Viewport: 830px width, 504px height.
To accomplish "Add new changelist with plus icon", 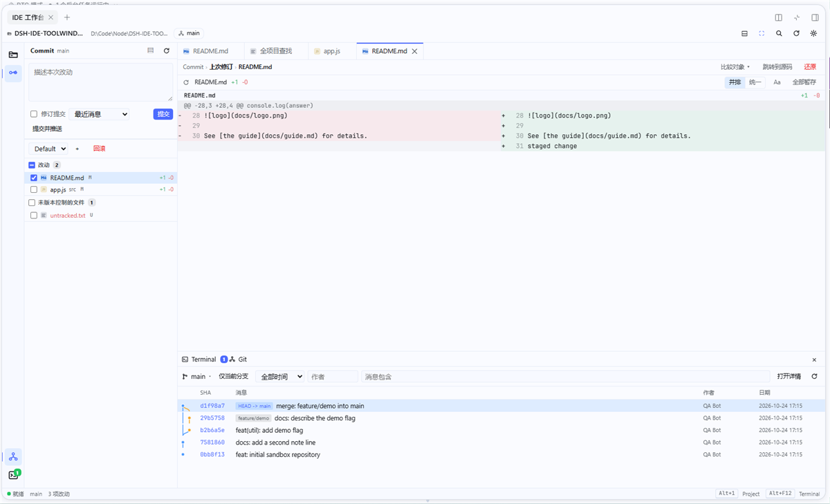I will tap(77, 149).
